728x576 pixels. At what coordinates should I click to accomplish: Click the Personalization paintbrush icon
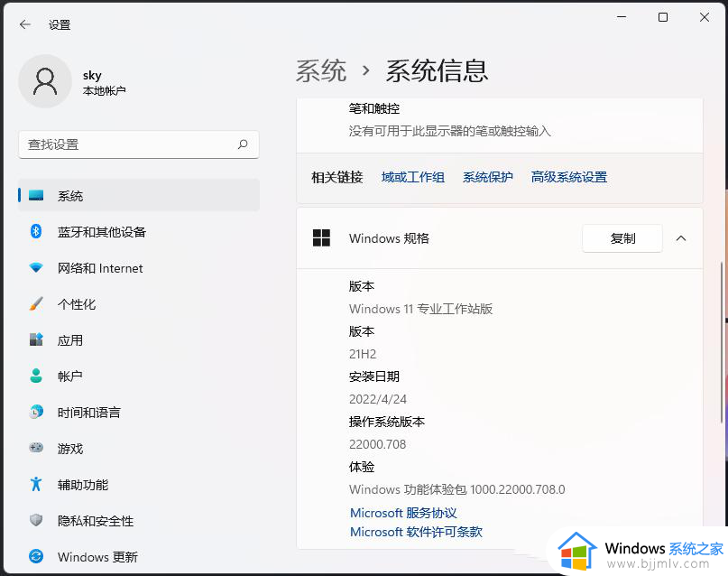click(36, 303)
